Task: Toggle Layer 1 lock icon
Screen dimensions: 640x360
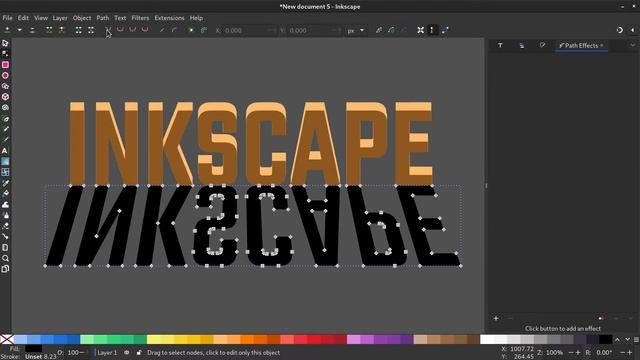Action: pyautogui.click(x=139, y=352)
